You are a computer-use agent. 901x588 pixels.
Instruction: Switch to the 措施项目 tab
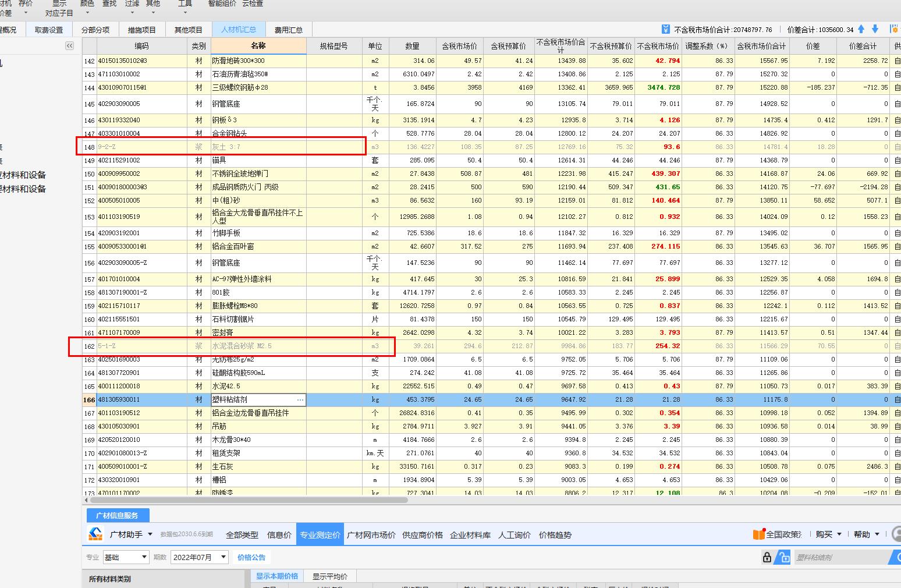142,30
